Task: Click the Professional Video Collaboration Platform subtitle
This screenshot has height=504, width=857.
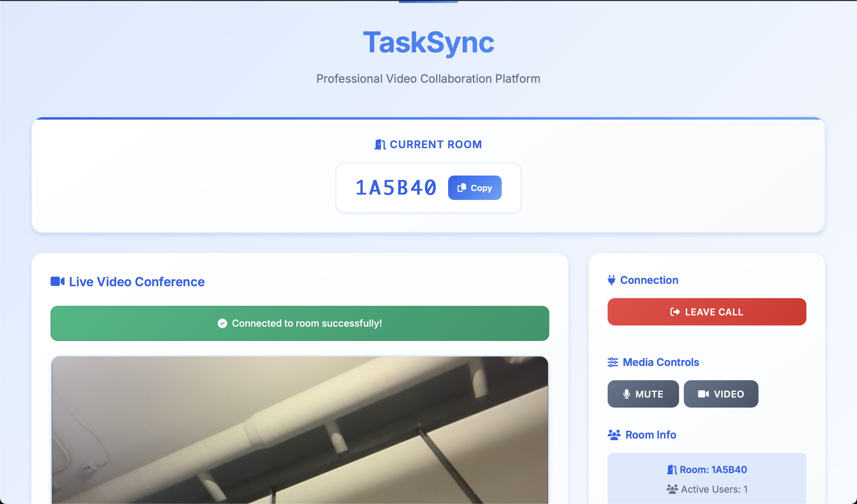Action: (428, 79)
